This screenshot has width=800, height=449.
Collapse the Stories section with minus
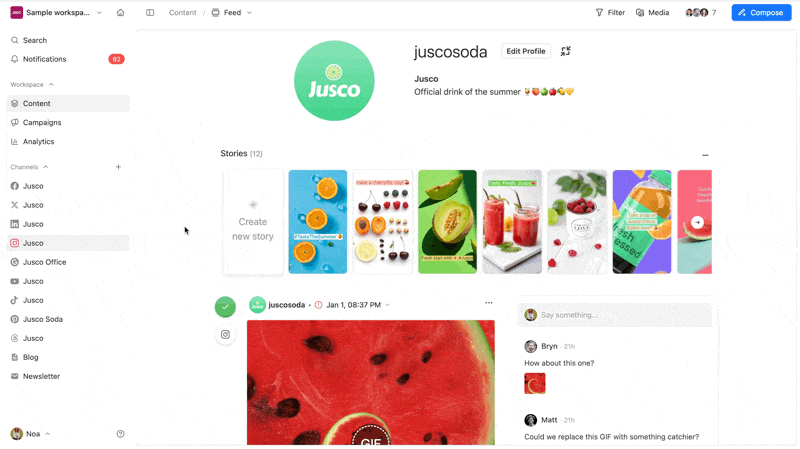[x=705, y=155]
